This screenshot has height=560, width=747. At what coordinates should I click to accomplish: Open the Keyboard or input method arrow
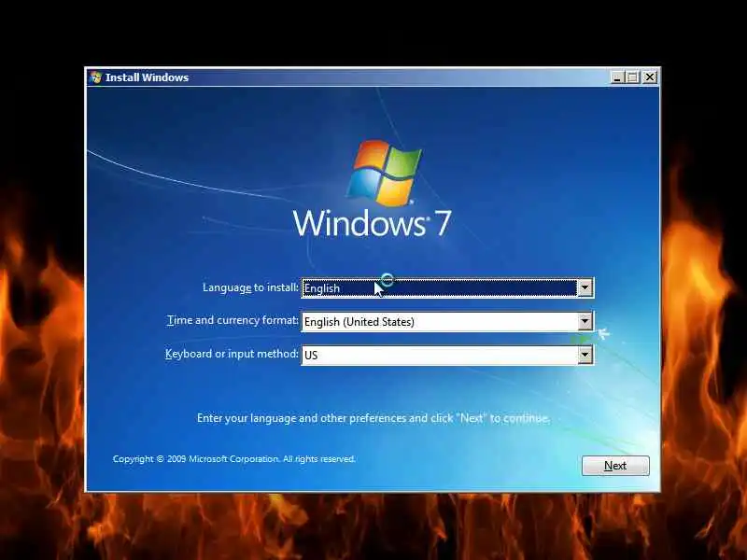585,355
